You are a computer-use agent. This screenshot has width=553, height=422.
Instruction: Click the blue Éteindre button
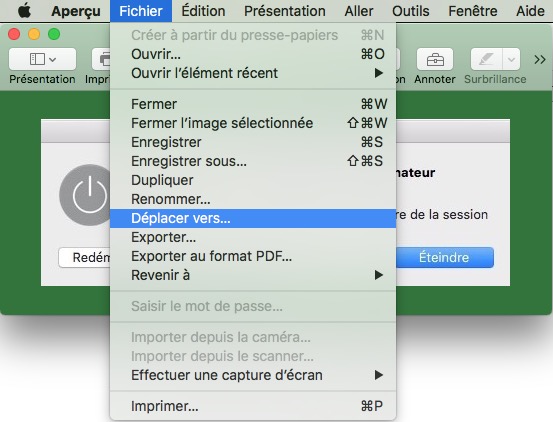pos(444,257)
